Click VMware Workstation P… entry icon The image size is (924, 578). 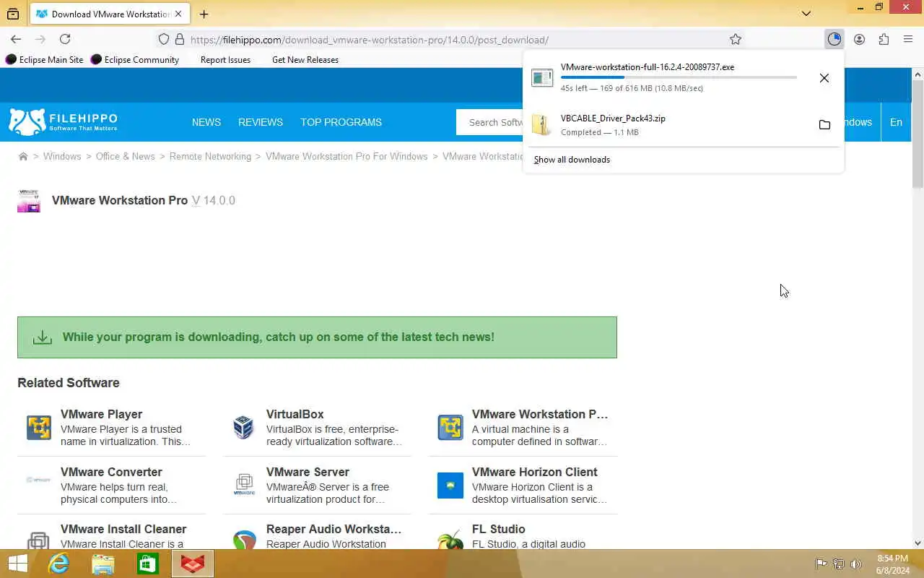tap(450, 427)
